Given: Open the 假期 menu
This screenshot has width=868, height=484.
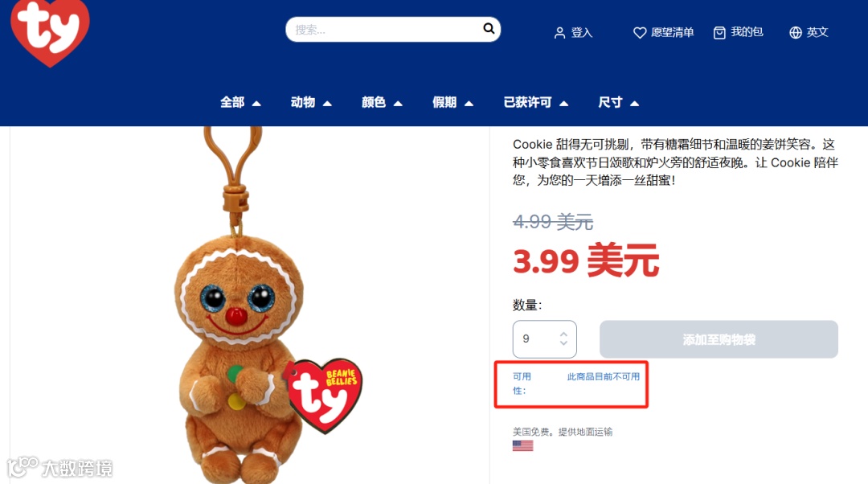Looking at the screenshot, I should click(x=452, y=102).
